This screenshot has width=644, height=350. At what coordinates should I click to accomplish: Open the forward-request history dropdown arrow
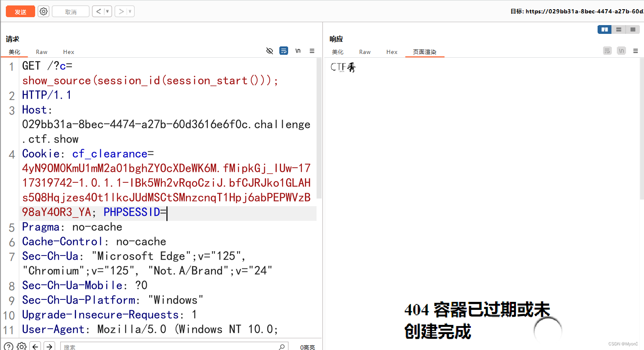(130, 11)
